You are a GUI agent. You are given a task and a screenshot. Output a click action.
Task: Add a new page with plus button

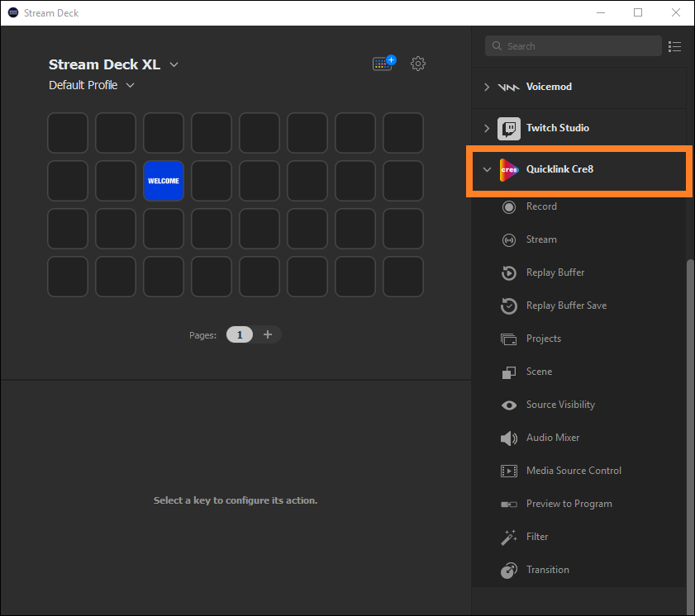click(x=268, y=334)
